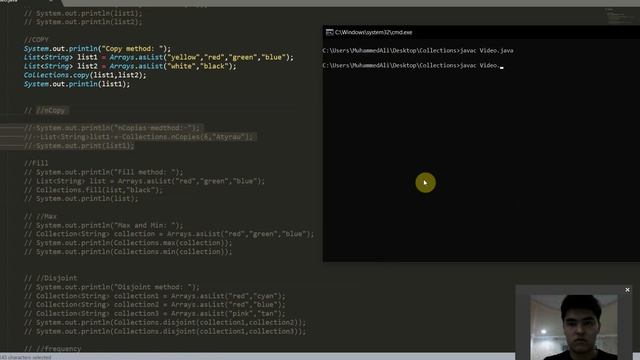The height and width of the screenshot is (360, 640).
Task: Click the list2 line with "white","black"
Action: tap(130, 66)
